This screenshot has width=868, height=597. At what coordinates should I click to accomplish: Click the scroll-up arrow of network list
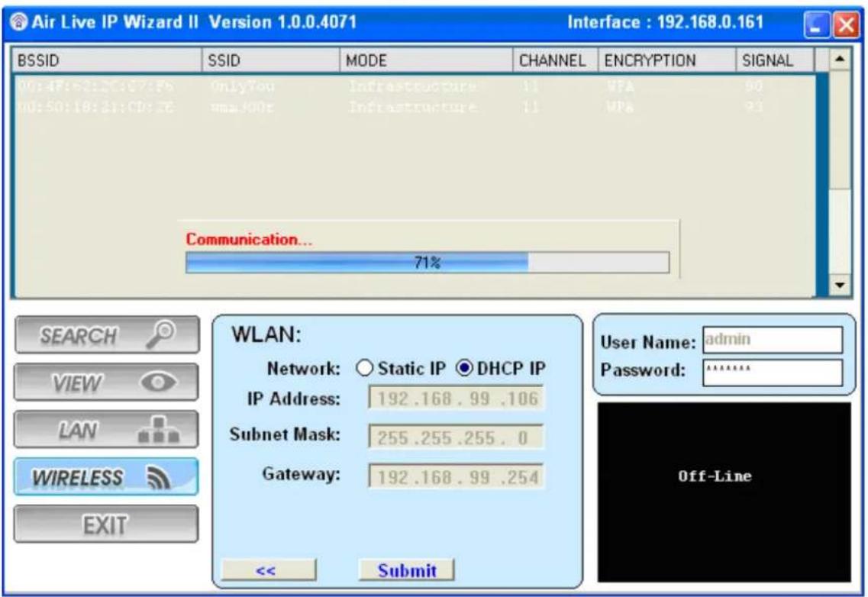[840, 59]
